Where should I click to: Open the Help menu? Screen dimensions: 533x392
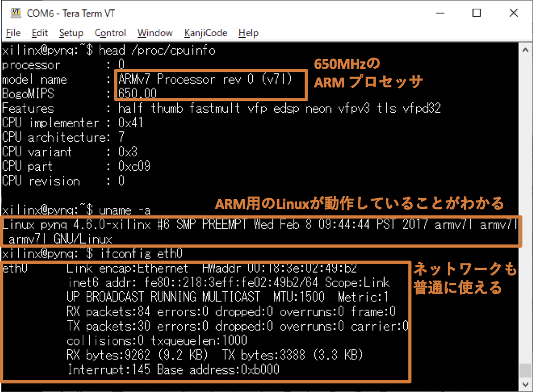tap(248, 33)
